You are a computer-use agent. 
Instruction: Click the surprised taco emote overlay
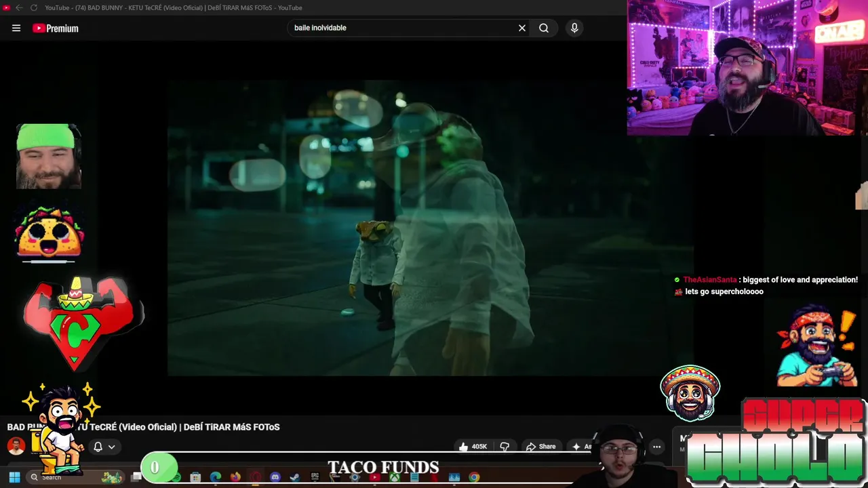tap(49, 234)
